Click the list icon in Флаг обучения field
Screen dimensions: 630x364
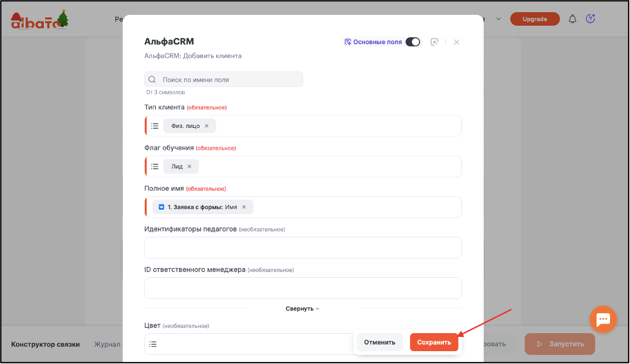[154, 167]
